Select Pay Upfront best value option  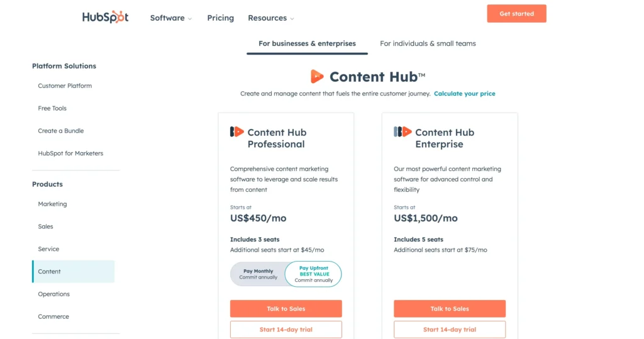click(313, 274)
